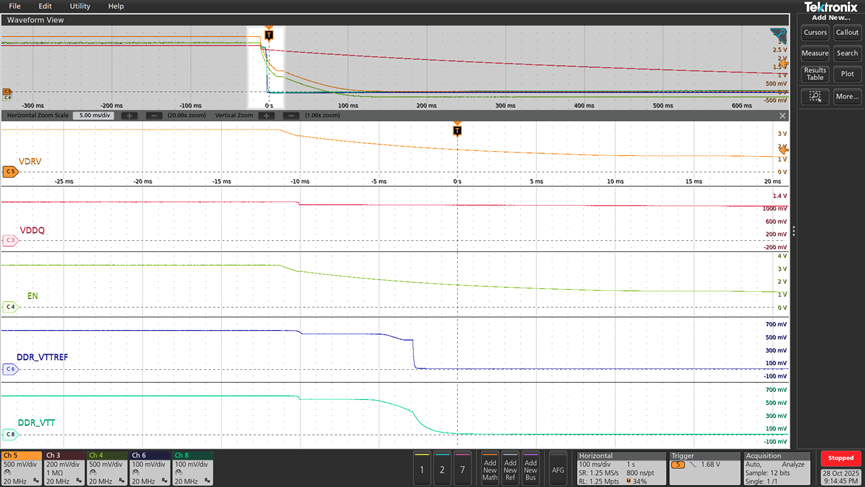Select the C5 channel handle for VDRV

[10, 172]
